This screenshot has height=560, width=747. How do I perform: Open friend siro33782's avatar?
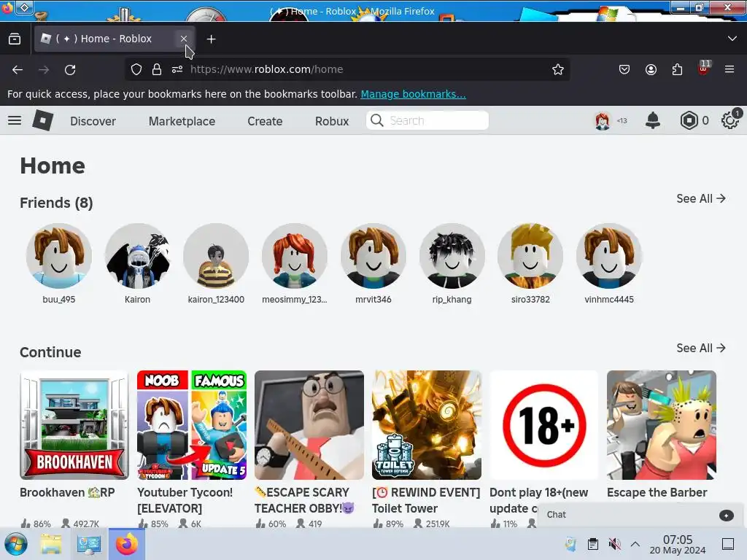[531, 256]
